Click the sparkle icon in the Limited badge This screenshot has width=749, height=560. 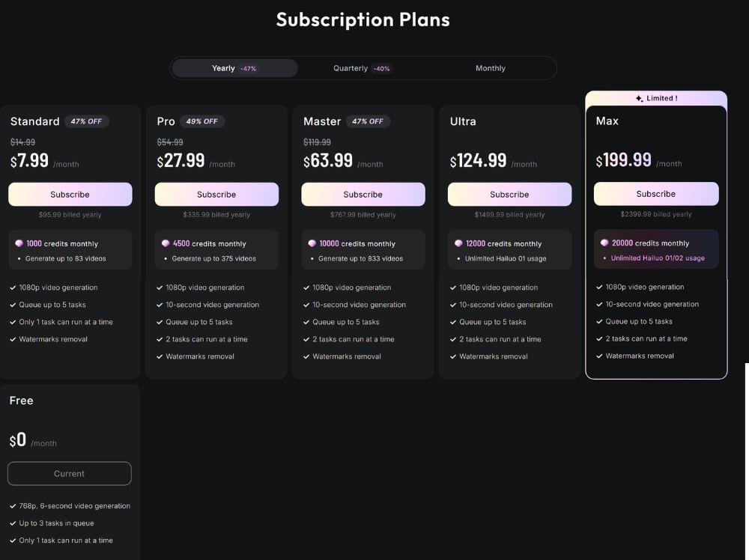(639, 99)
